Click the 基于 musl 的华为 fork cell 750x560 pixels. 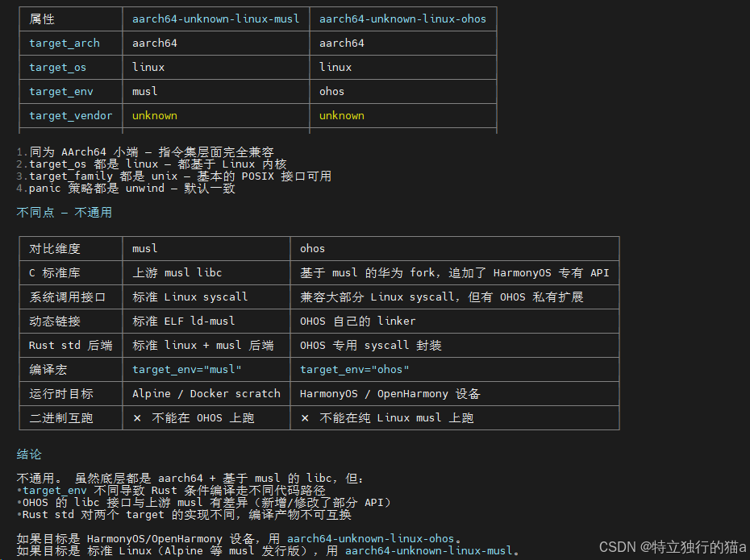tap(454, 273)
